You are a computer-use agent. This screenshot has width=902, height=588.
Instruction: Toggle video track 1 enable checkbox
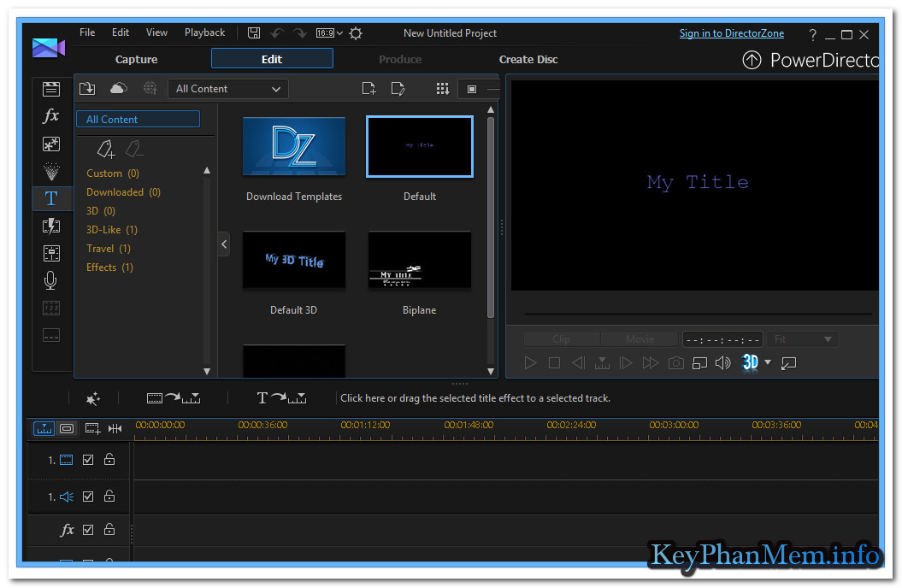coord(88,460)
